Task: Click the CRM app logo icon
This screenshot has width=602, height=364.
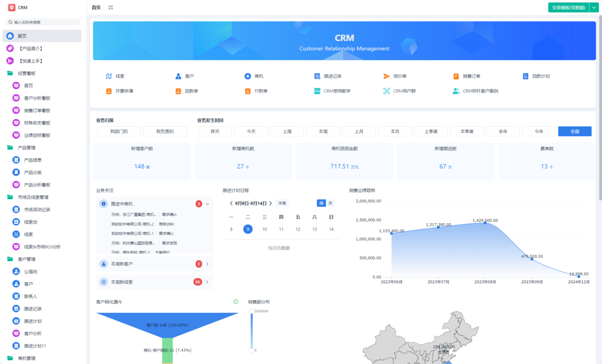Action: coord(11,8)
